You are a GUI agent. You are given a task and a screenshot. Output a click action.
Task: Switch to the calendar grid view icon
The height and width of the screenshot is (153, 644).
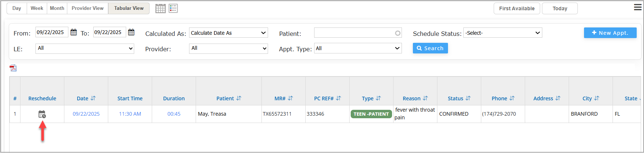click(161, 8)
